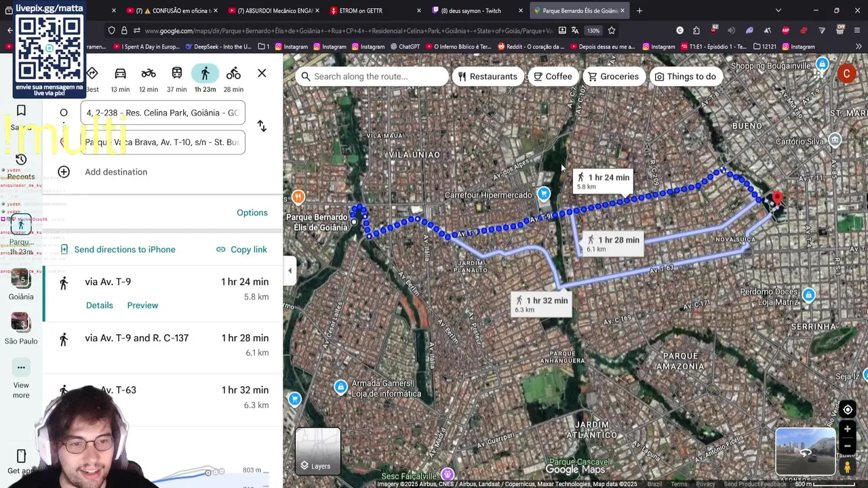Select the Walking travel mode icon

(x=205, y=73)
